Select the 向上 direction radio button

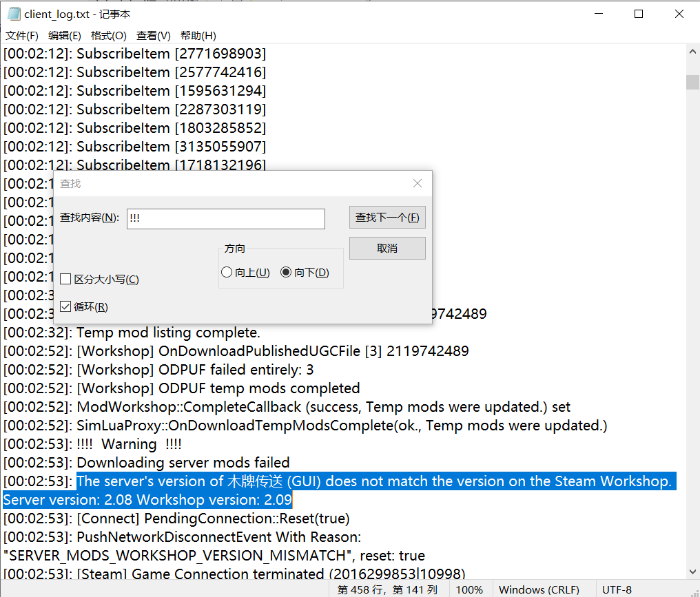pyautogui.click(x=227, y=273)
